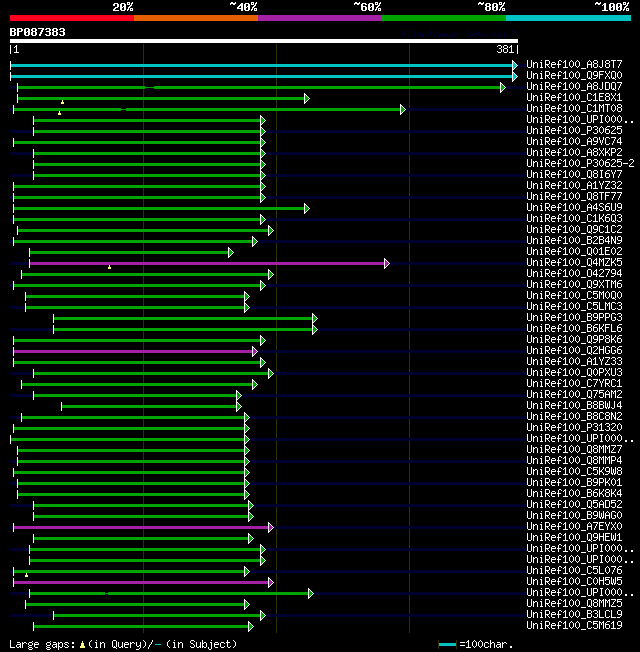The height and width of the screenshot is (652, 640).
Task: Click the BP087383 query name
Action: pyautogui.click(x=37, y=32)
